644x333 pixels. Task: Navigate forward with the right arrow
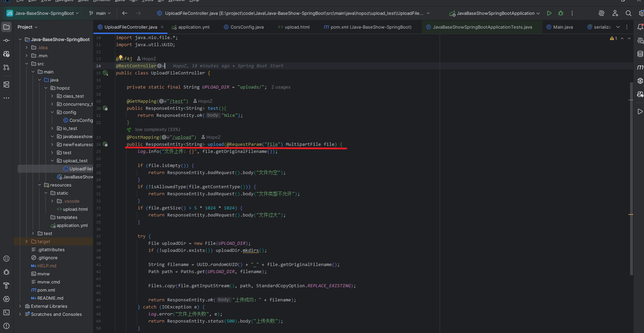tap(138, 13)
